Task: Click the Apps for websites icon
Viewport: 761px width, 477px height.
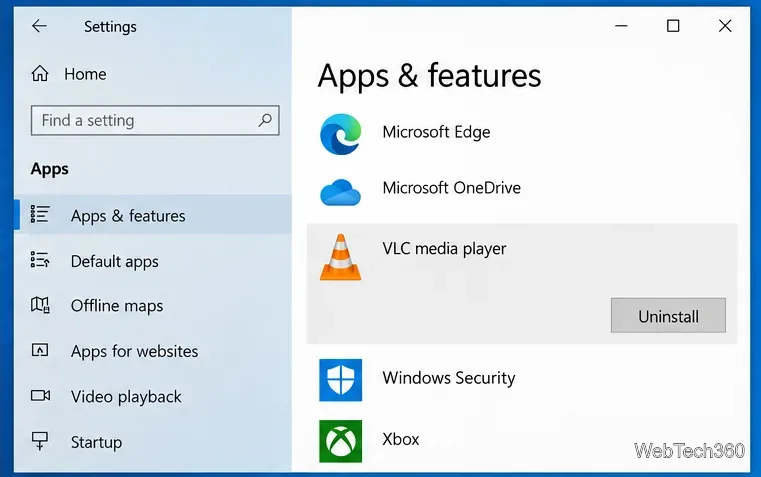Action: (40, 350)
